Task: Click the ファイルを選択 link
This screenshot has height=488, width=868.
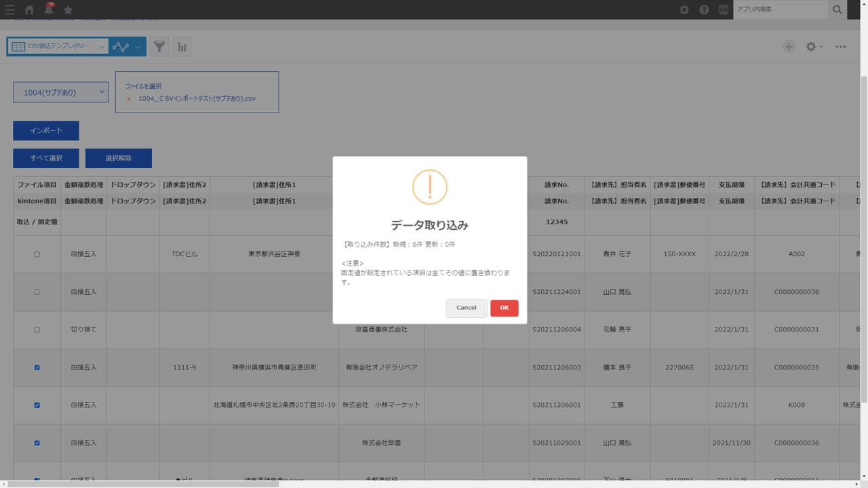Action: tap(143, 86)
